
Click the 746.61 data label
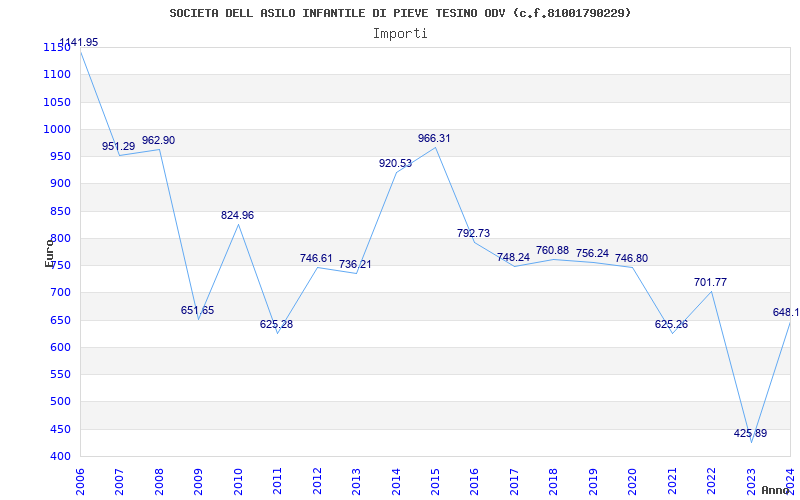click(x=316, y=258)
